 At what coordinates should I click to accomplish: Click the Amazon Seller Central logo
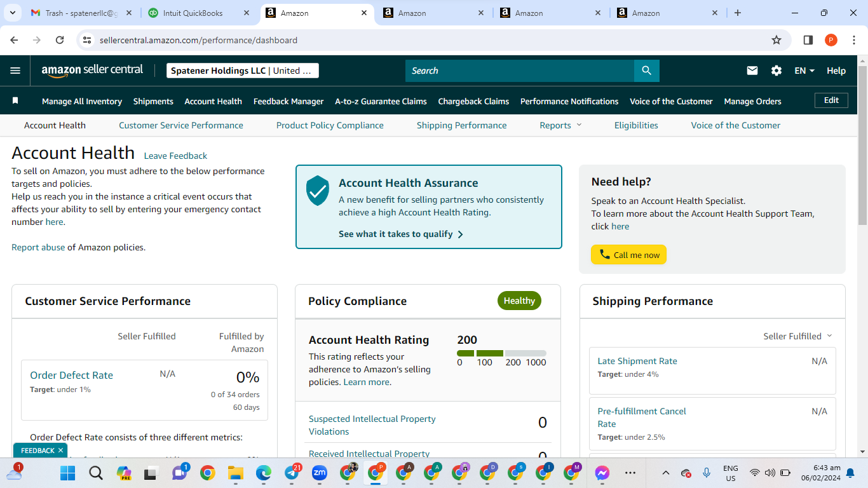coord(92,71)
